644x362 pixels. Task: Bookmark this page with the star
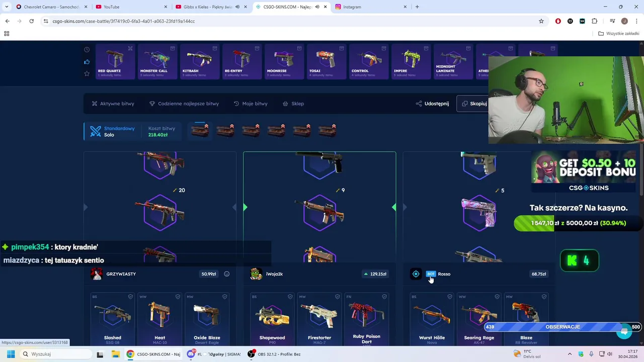541,21
